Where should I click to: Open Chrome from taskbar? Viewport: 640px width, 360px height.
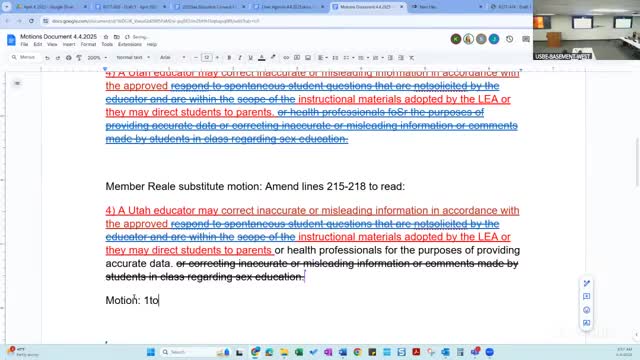358,352
